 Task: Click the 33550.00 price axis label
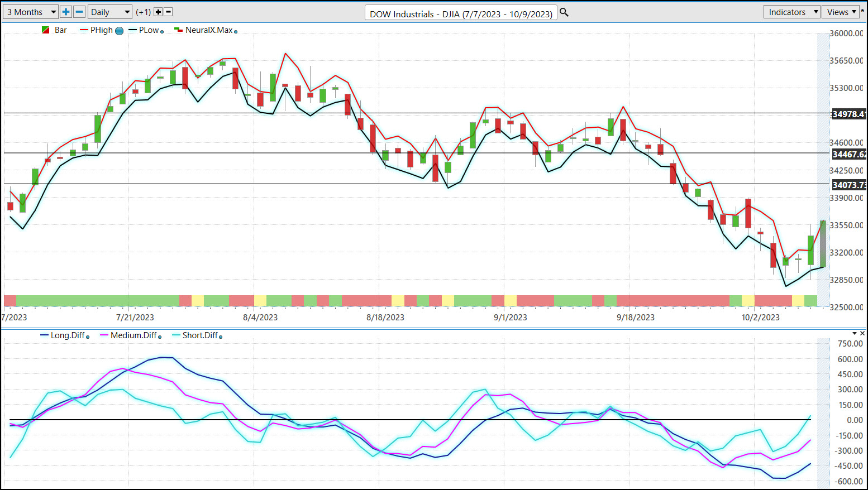point(847,225)
